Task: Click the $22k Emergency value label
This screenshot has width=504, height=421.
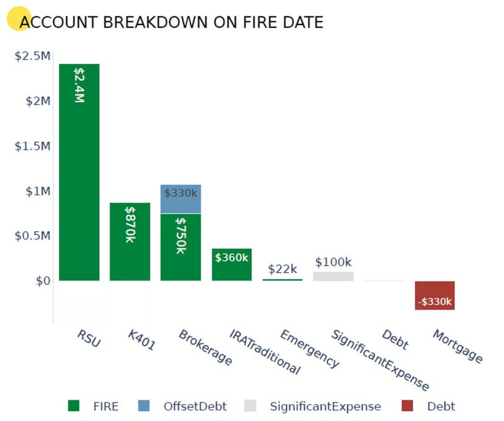Action: click(x=282, y=269)
